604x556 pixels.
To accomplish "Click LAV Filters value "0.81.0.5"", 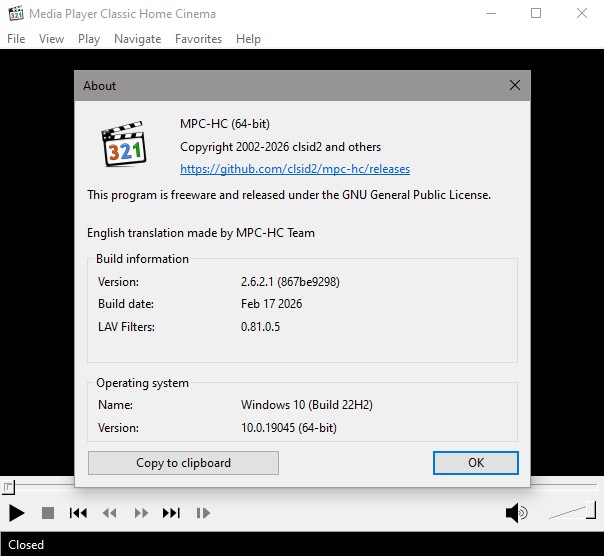I will [x=260, y=327].
